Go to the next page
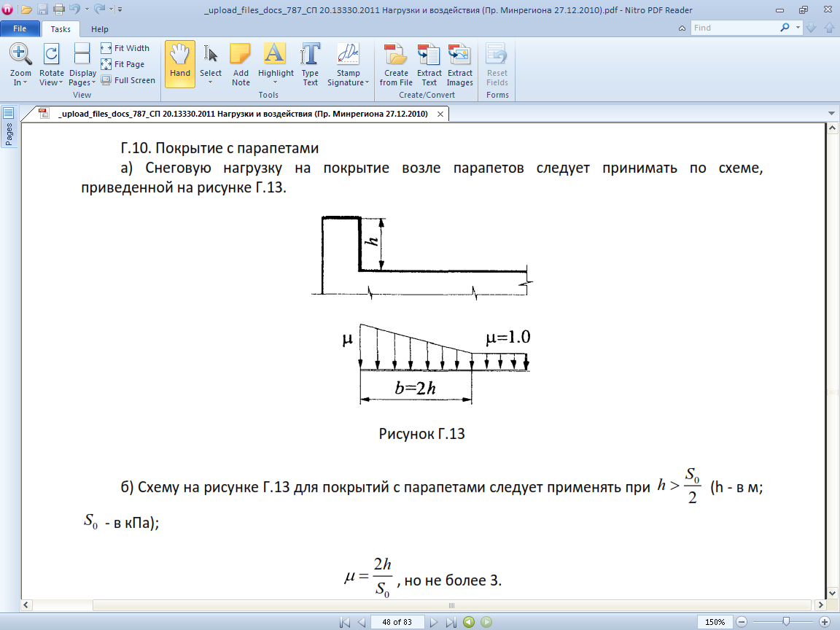This screenshot has width=840, height=630. pos(433,622)
